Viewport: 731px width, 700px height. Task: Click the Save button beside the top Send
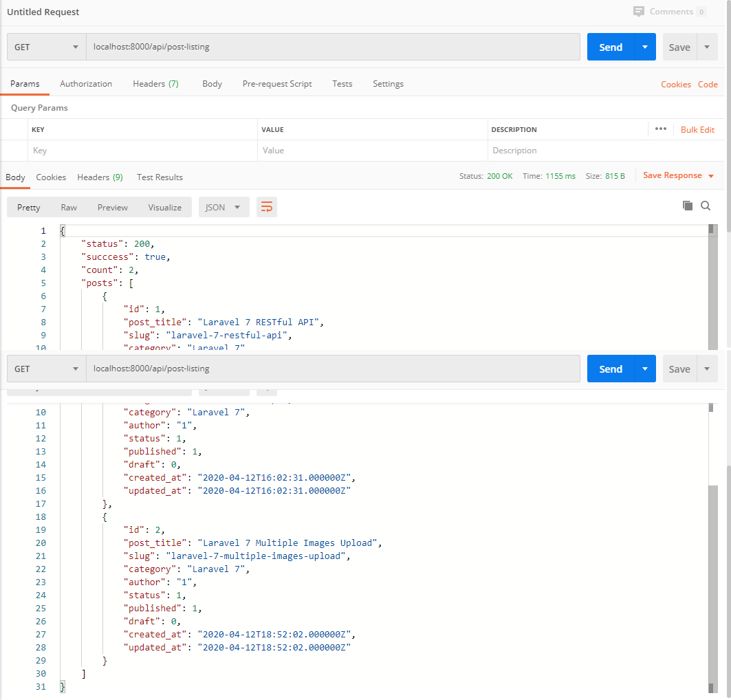(x=679, y=47)
